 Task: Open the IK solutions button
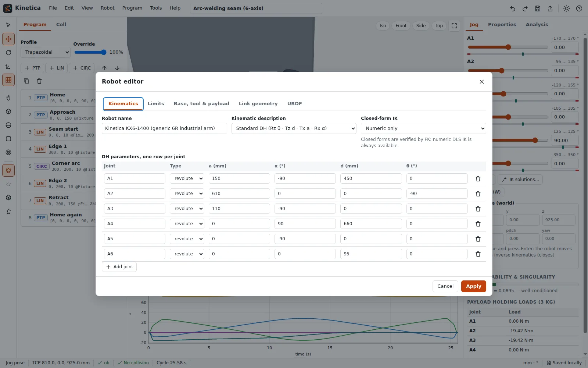[520, 180]
